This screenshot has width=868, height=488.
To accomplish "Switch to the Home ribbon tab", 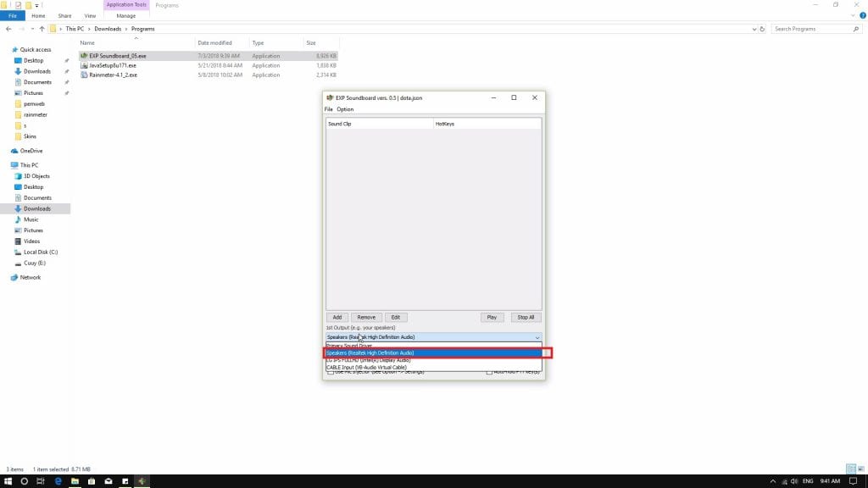I will (38, 16).
